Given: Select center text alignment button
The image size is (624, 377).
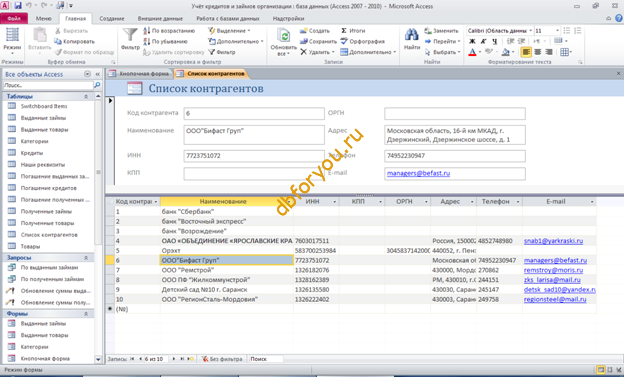Looking at the screenshot, I should point(538,52).
